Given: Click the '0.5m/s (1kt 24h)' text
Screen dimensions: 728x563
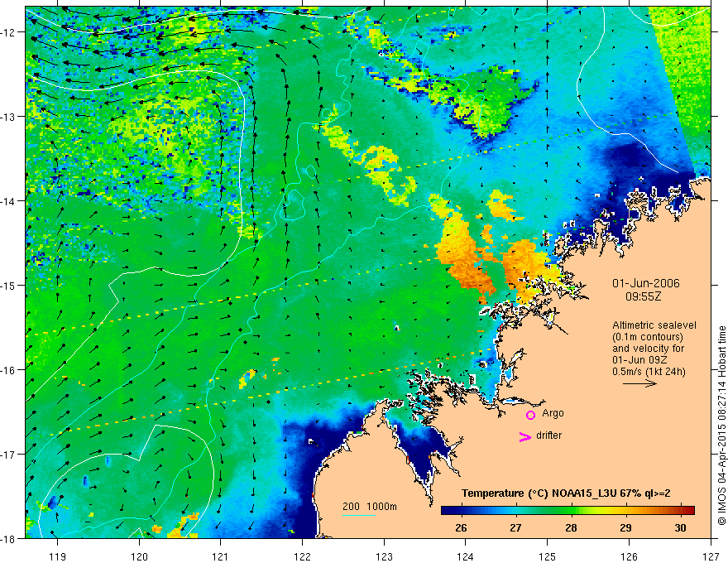Looking at the screenshot, I should click(649, 372).
